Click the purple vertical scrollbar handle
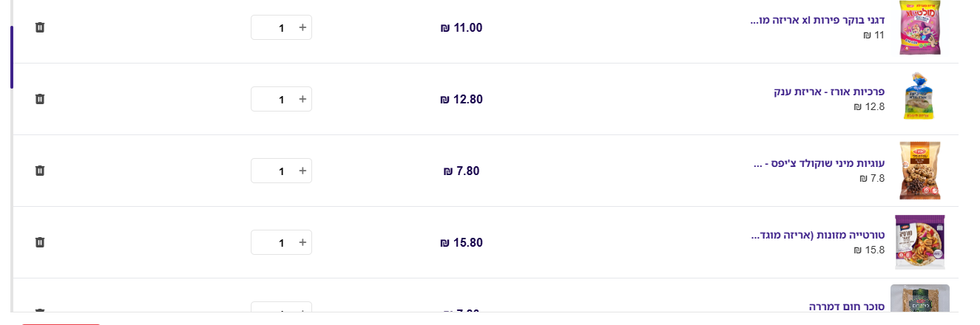The width and height of the screenshot is (980, 325). (x=12, y=57)
